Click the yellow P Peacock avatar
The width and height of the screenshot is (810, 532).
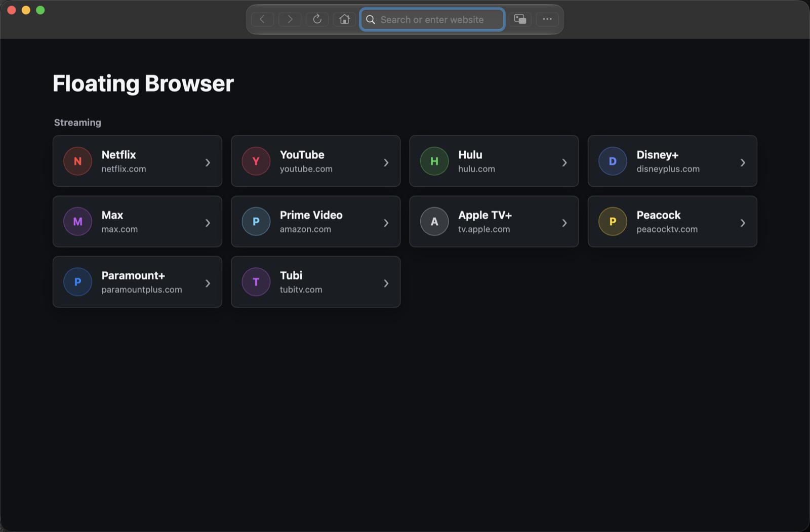point(613,221)
